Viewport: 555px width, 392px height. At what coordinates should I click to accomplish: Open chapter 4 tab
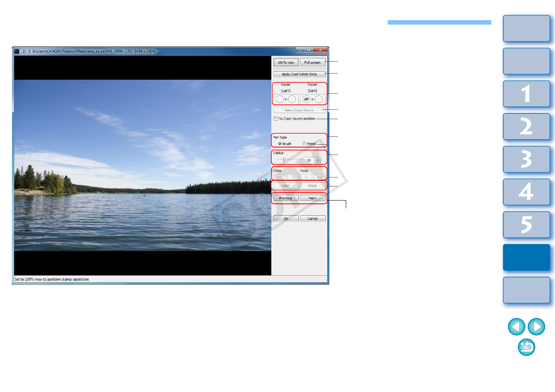(527, 192)
